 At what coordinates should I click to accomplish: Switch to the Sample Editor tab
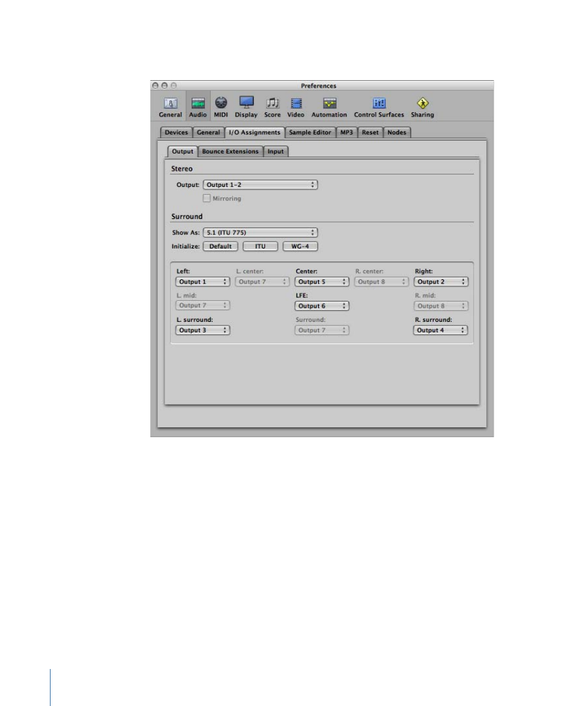tap(310, 133)
